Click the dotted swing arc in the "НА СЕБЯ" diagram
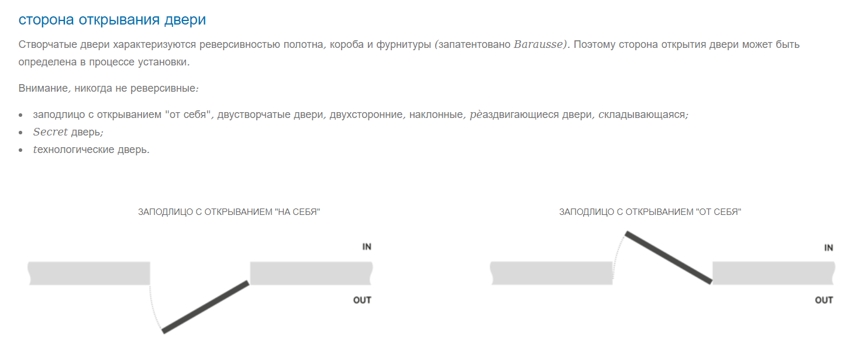The width and height of the screenshot is (868, 337). tap(153, 310)
